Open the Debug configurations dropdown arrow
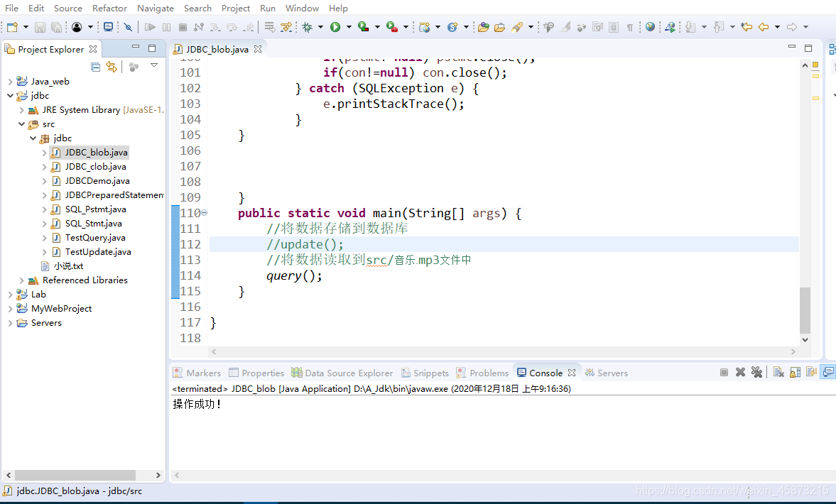This screenshot has height=504, width=836. [320, 27]
